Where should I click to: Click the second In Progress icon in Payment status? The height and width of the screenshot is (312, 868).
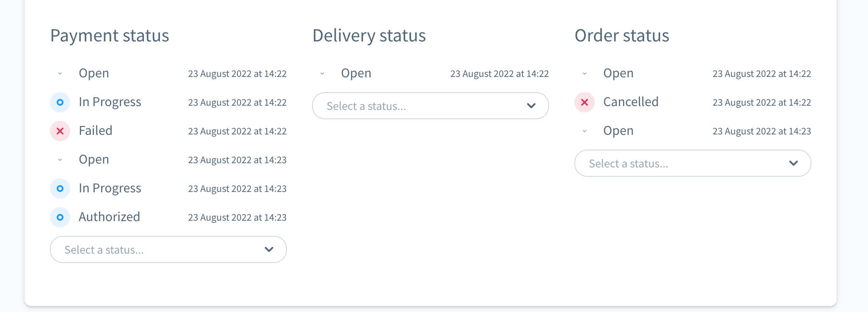click(x=60, y=189)
